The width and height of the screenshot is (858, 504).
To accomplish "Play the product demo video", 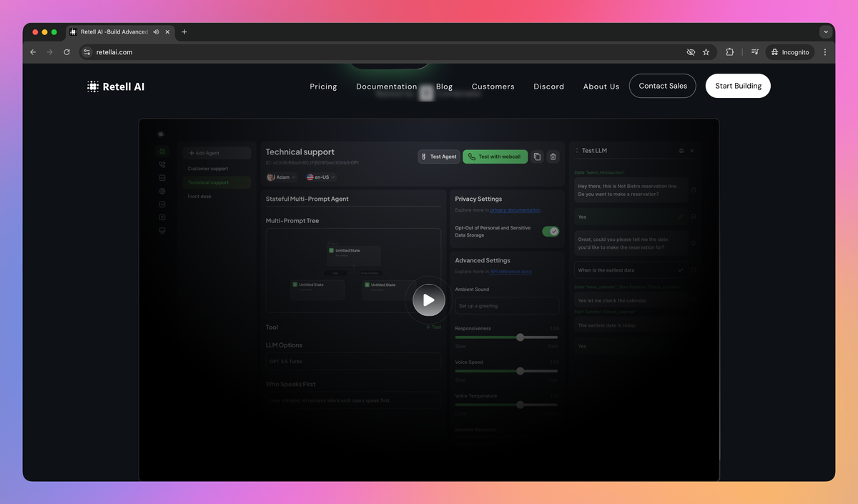I will (x=428, y=300).
